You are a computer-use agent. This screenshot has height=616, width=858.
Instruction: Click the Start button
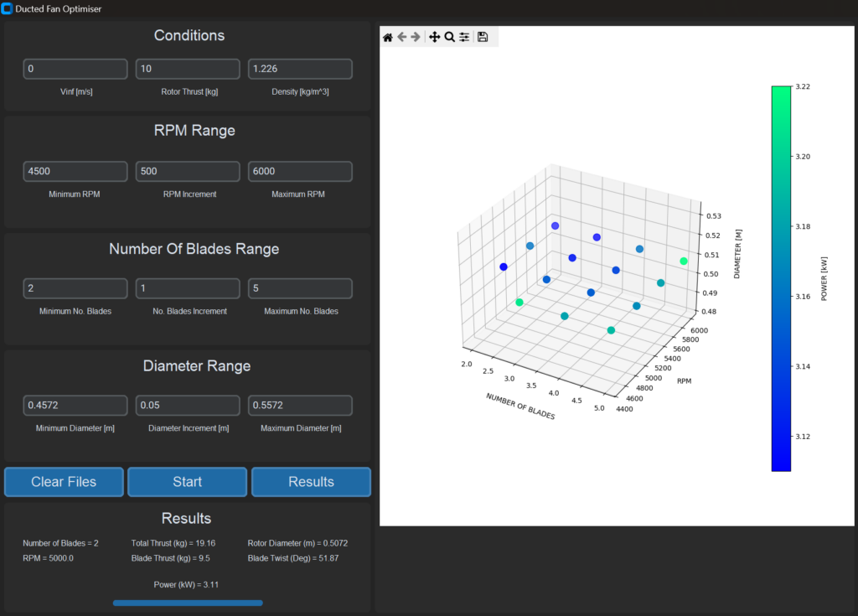(x=188, y=482)
